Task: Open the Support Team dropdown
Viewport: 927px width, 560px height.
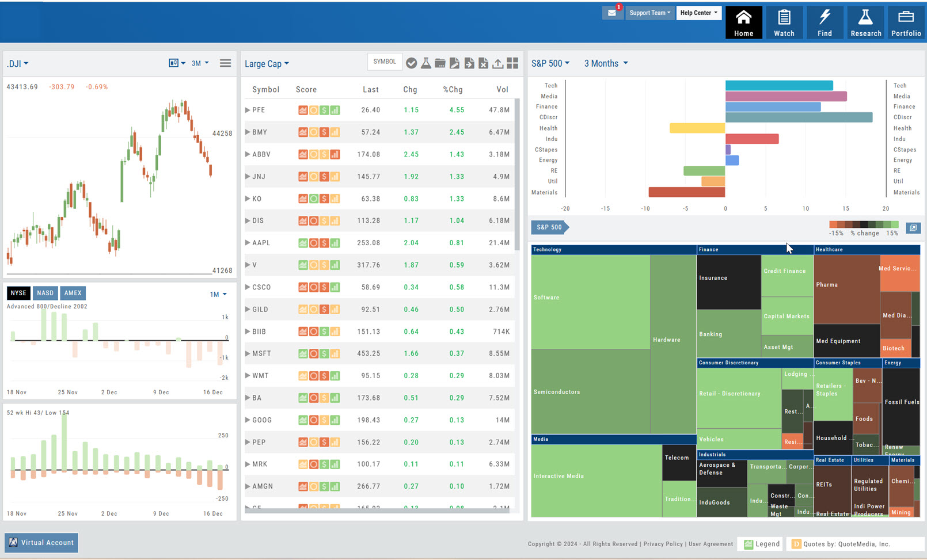Action: 649,13
